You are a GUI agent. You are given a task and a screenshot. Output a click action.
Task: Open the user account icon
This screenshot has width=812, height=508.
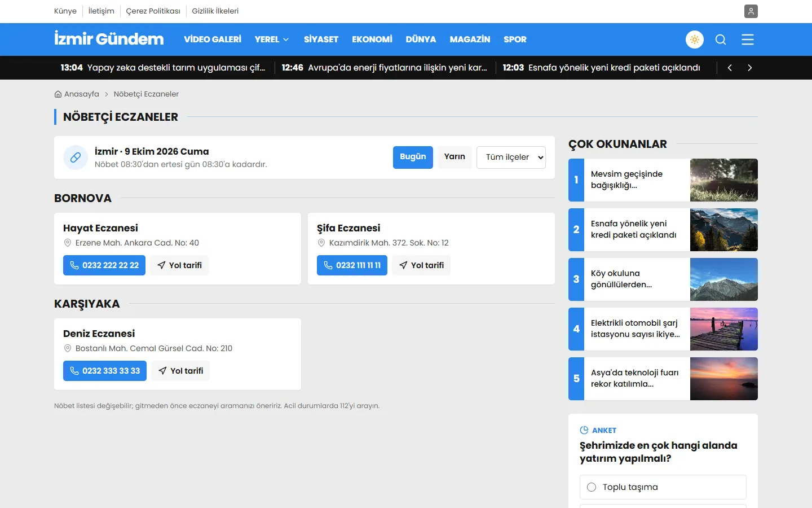click(x=751, y=11)
